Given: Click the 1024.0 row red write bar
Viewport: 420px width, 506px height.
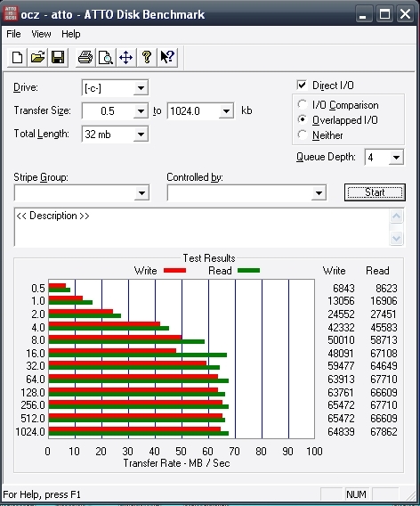Looking at the screenshot, I should coord(134,429).
